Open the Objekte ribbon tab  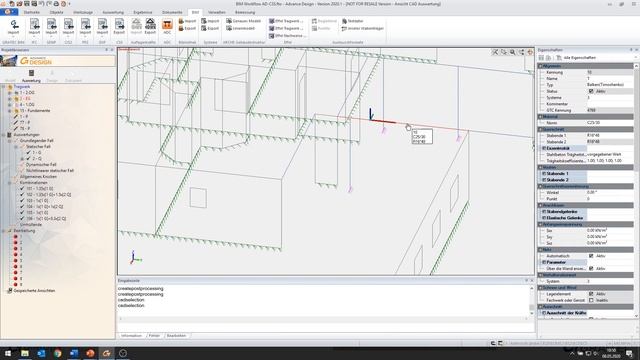[56, 12]
